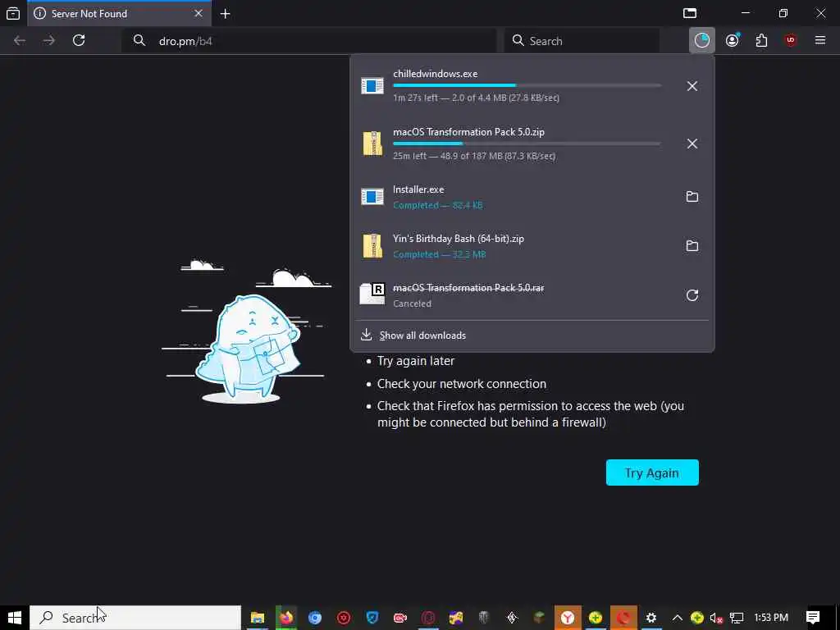840x630 pixels.
Task: Open the Firefox hamburger application menu
Action: [820, 40]
